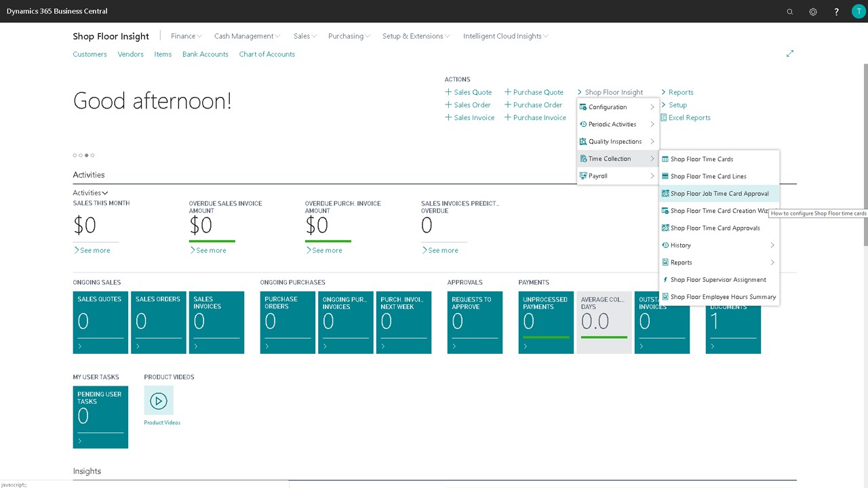This screenshot has width=868, height=488.
Task: Open Chart of Accounts
Action: click(267, 54)
